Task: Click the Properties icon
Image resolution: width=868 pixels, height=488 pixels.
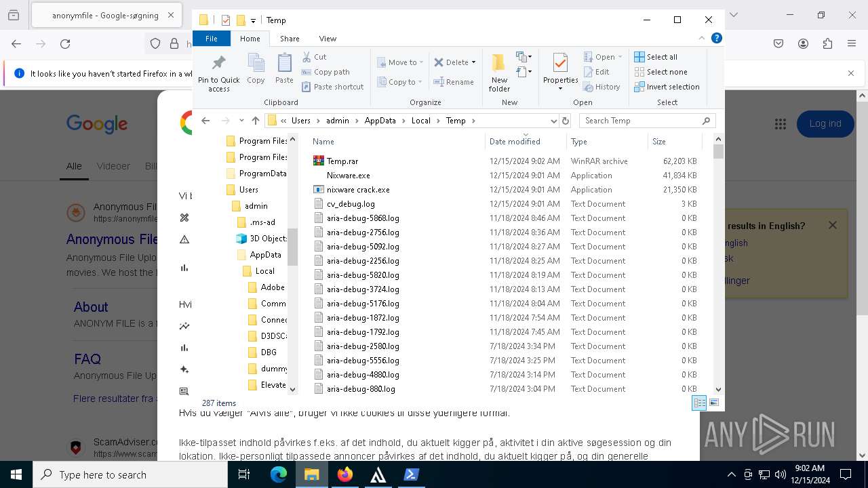Action: pos(560,63)
